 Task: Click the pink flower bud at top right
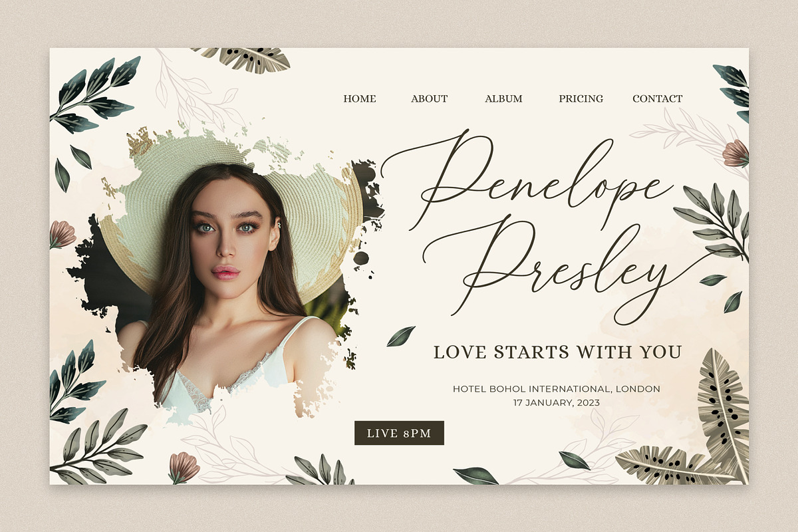pos(735,154)
